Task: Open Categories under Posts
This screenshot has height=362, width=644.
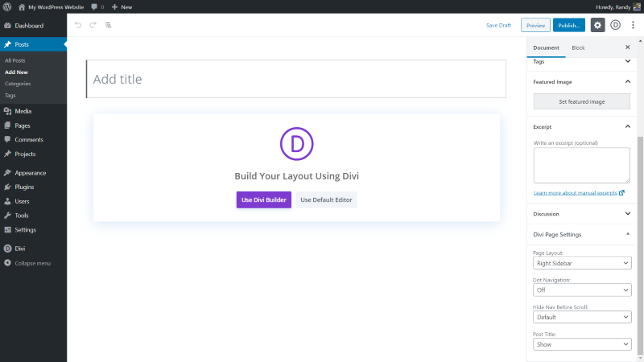Action: [18, 84]
